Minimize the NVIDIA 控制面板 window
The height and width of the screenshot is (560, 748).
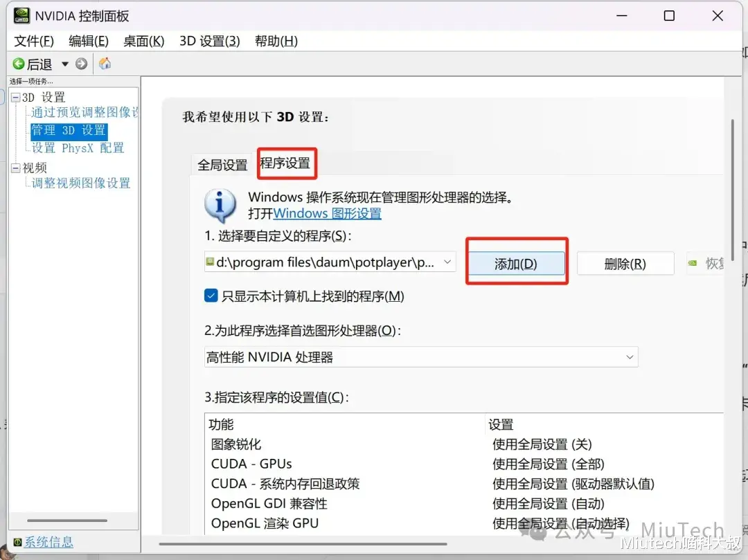[621, 16]
